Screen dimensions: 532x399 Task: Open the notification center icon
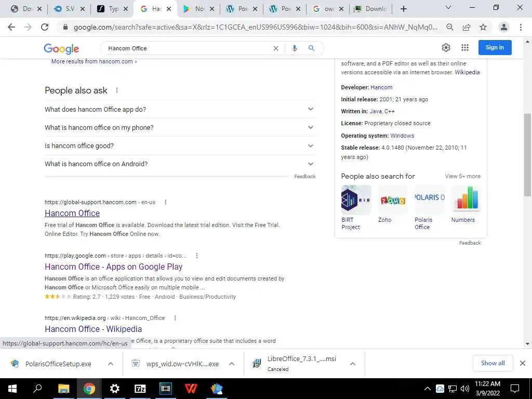coord(515,389)
